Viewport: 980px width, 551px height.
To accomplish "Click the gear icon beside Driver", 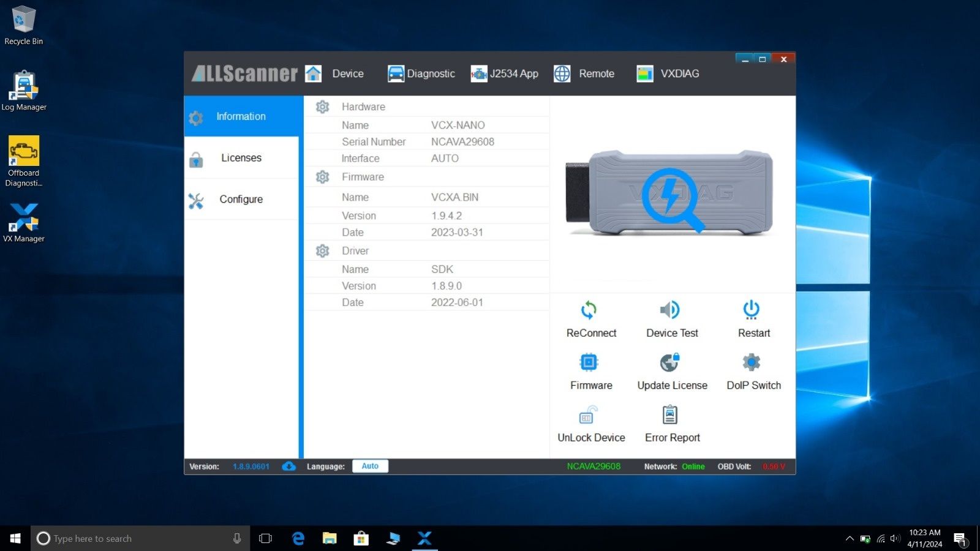I will tap(323, 251).
